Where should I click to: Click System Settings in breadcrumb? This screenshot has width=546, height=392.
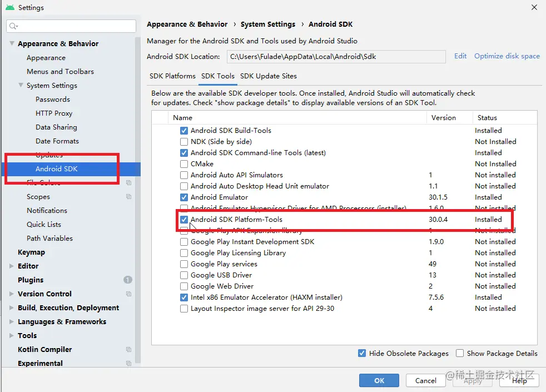268,24
